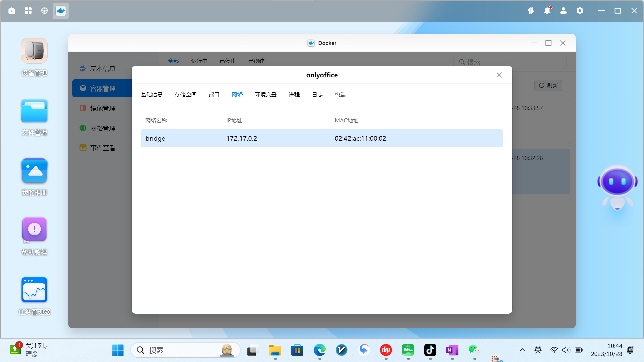Open the 帮助教程 help icon
Viewport: 644px width, 362px height.
click(34, 230)
